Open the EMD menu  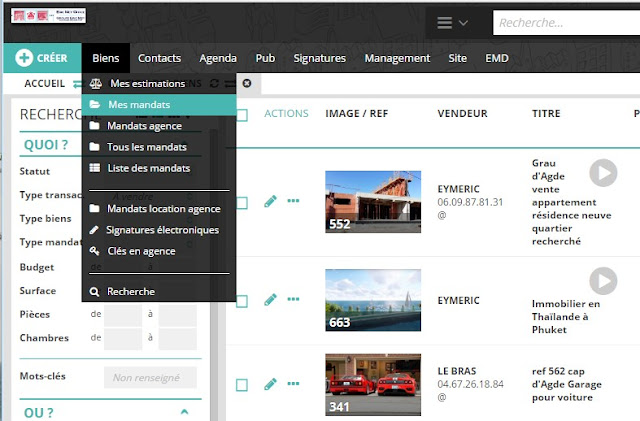[497, 58]
